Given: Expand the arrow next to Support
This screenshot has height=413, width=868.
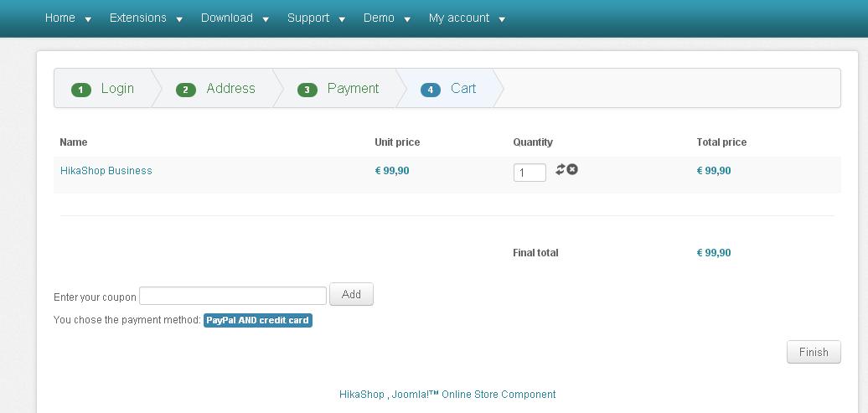Looking at the screenshot, I should pos(342,19).
